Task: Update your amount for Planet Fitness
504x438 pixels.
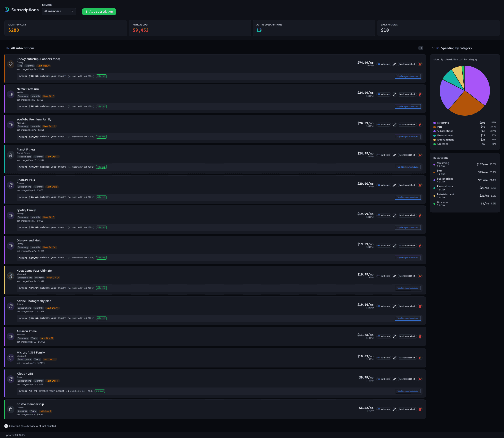Action: click(408, 167)
